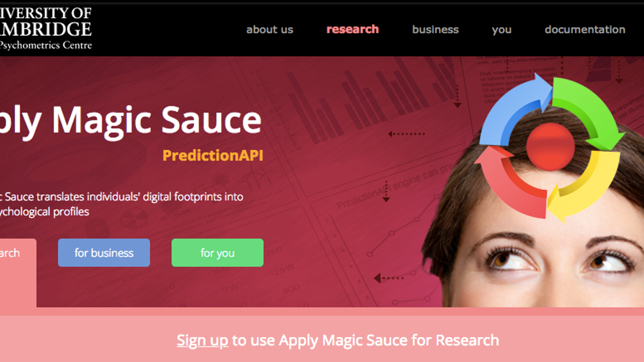The image size is (644, 362).
Task: Click the red sphere in the cycle icon
Action: pyautogui.click(x=551, y=145)
